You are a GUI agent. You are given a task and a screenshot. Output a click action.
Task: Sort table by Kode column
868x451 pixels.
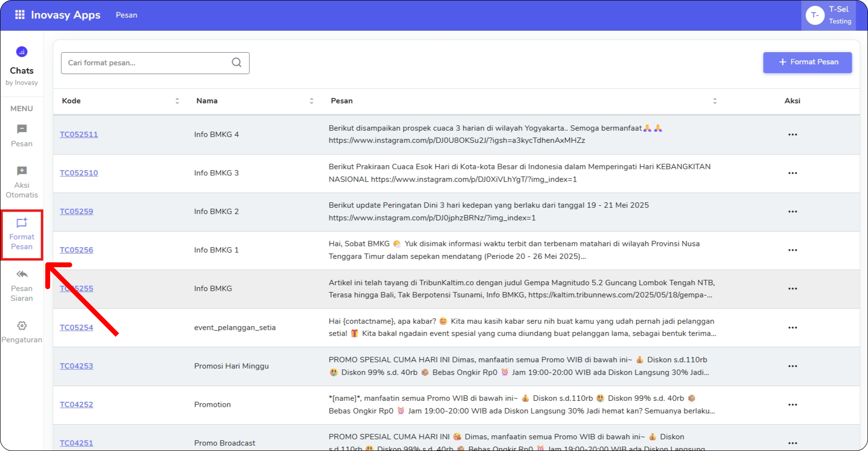177,101
